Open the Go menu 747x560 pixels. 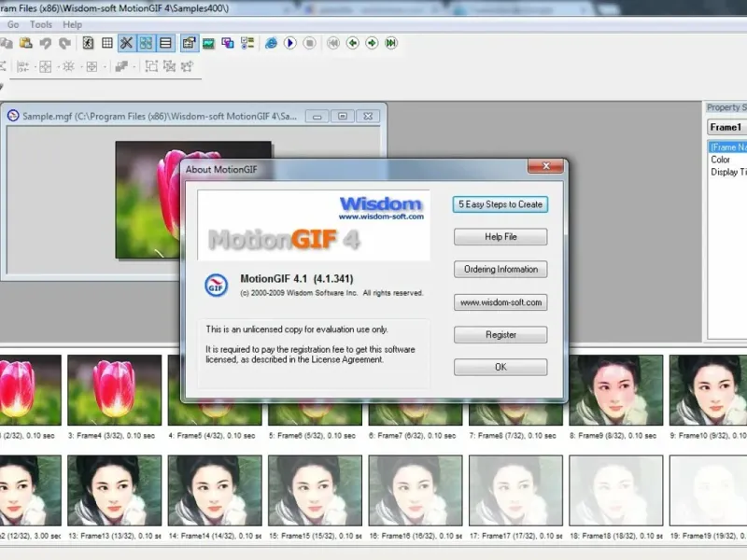[13, 25]
